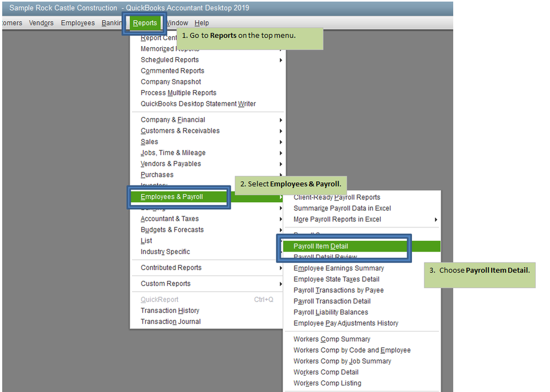Viewport: 550px width, 392px height.
Task: Open Budgets & Forecasts submenu
Action: (207, 230)
